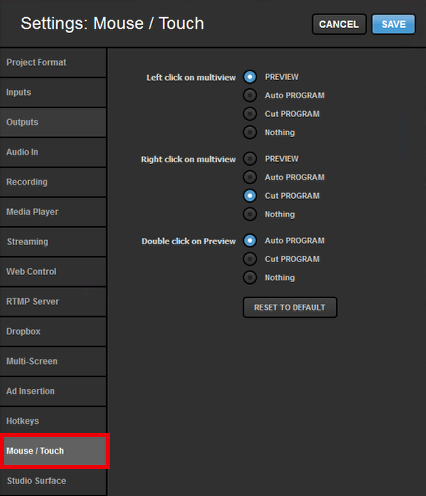Set left click on multiview to Cut PROGRAM
The image size is (426, 496).
[250, 114]
